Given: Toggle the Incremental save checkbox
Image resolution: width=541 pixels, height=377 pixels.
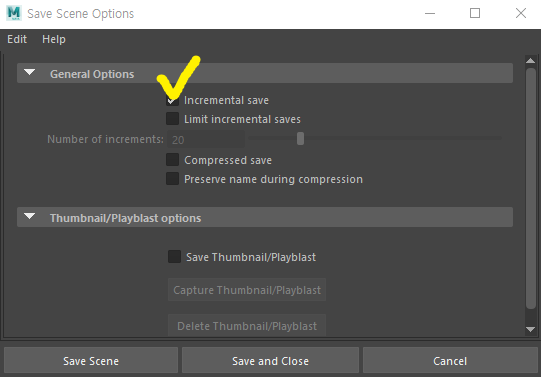Looking at the screenshot, I should (173, 100).
